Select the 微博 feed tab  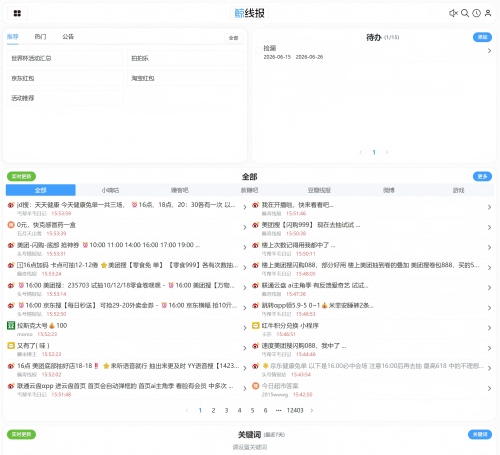(x=389, y=190)
